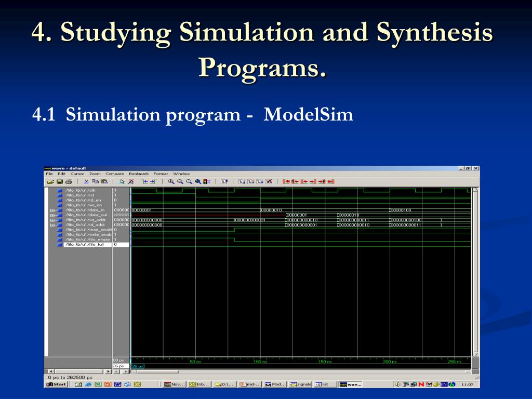Screen dimensions: 532x399
Task: Click the Save floppy disk icon
Action: click(60, 181)
